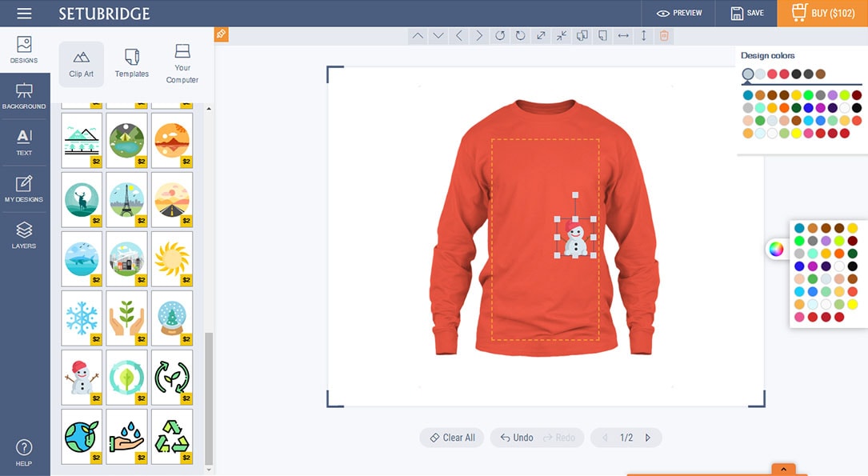Add the Eiffel Tower clip art
The image size is (868, 476).
pyautogui.click(x=126, y=200)
